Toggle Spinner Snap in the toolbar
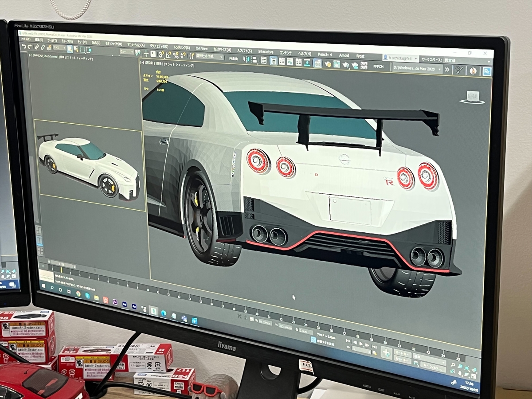532x399 pixels. 183,55
